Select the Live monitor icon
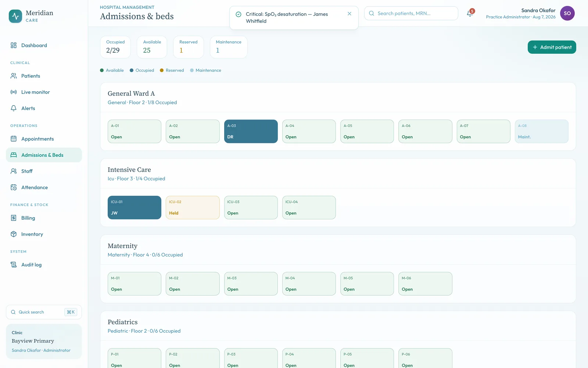This screenshot has height=368, width=588. [14, 92]
